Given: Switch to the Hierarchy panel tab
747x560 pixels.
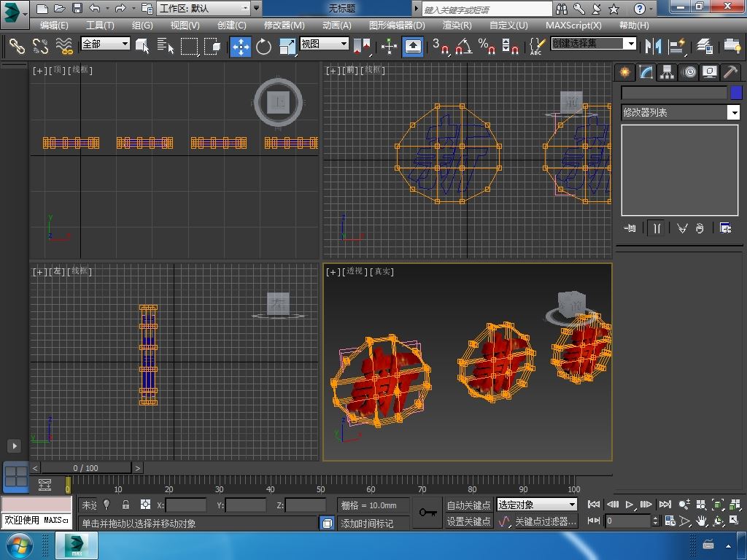Looking at the screenshot, I should (x=667, y=72).
